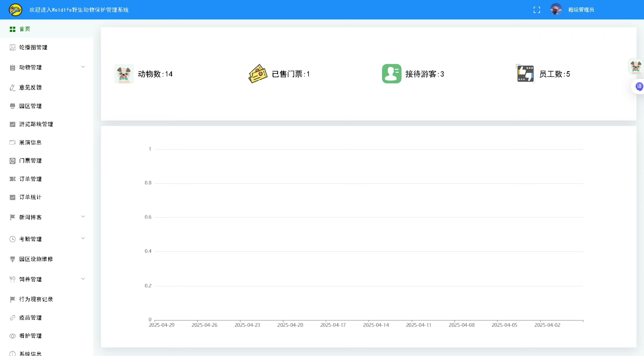Screen dimensions: 644x356
Task: Click the 订单统计 chart icon
Action: point(12,197)
